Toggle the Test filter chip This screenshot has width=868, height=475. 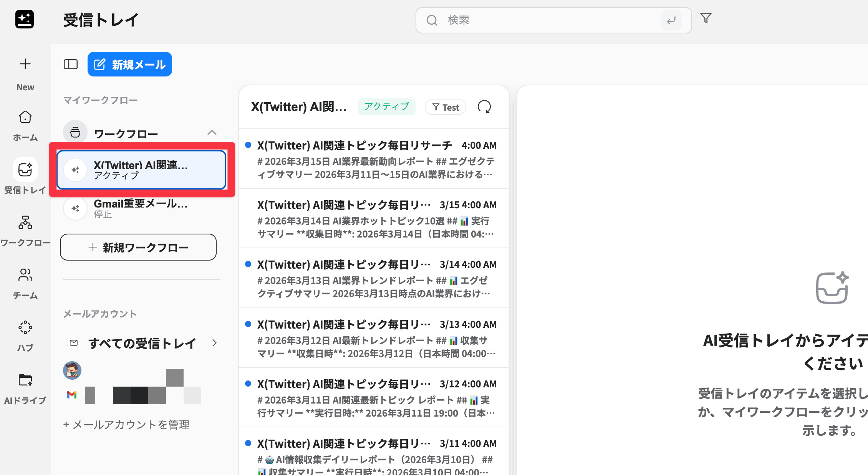coord(446,107)
